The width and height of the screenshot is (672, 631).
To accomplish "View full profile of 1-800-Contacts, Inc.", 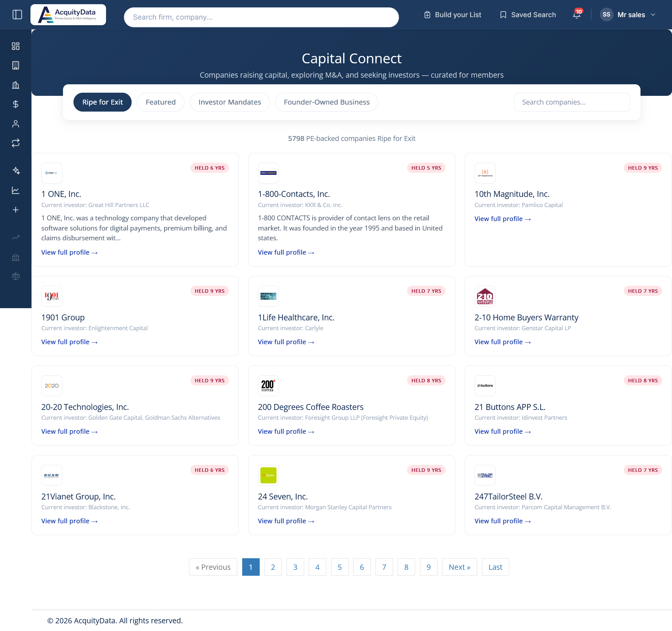I will pyautogui.click(x=286, y=253).
